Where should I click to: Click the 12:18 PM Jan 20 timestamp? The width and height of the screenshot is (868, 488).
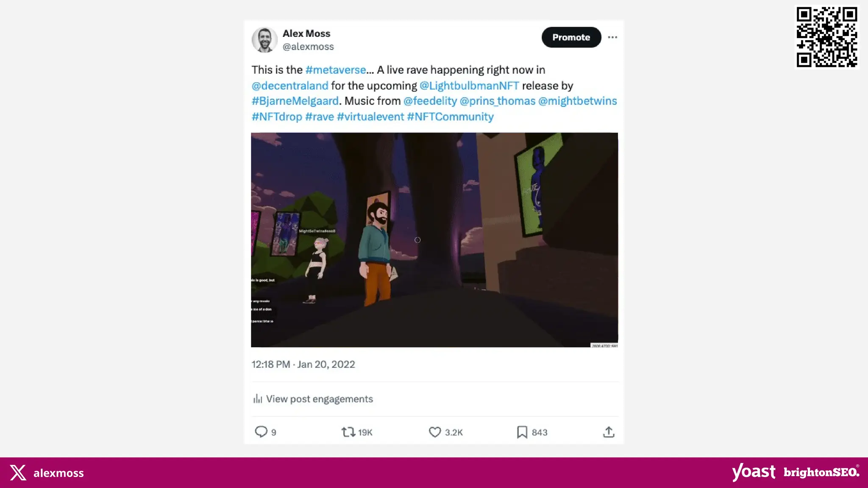click(303, 364)
